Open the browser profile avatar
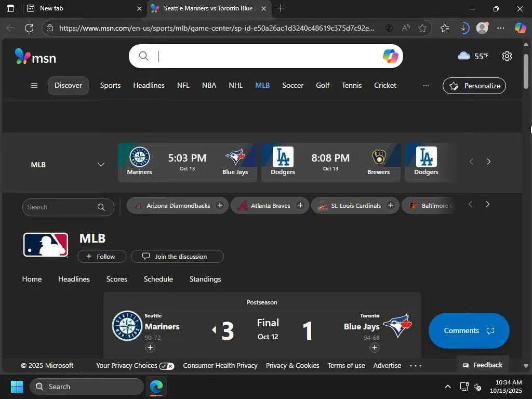 coord(482,28)
